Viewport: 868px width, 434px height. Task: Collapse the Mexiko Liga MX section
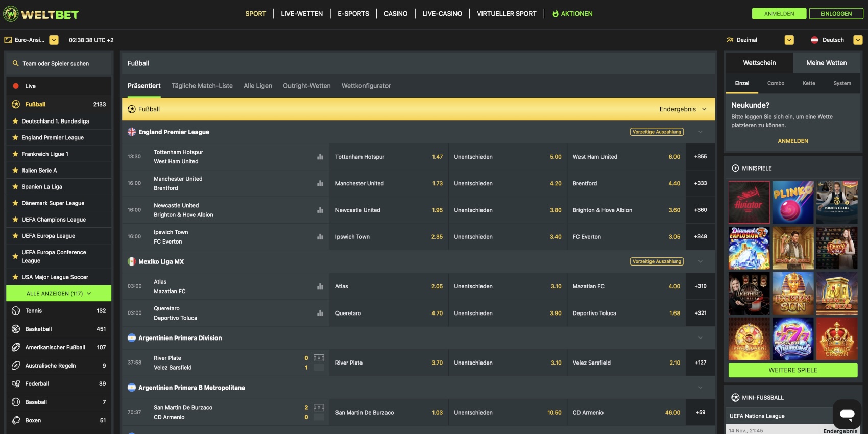pos(700,262)
